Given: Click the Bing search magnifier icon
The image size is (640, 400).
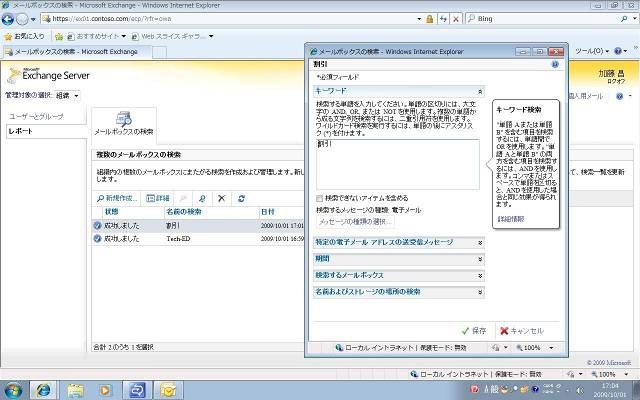Looking at the screenshot, I should pos(624,19).
